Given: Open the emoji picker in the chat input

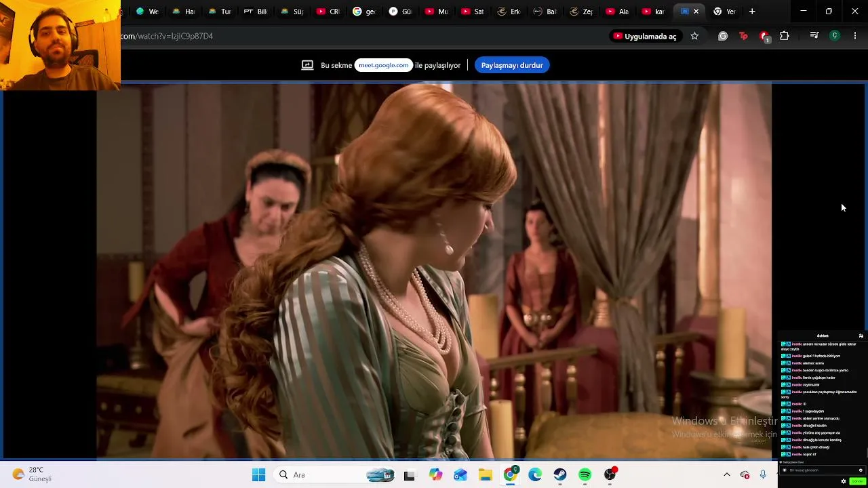Looking at the screenshot, I should coord(861,470).
